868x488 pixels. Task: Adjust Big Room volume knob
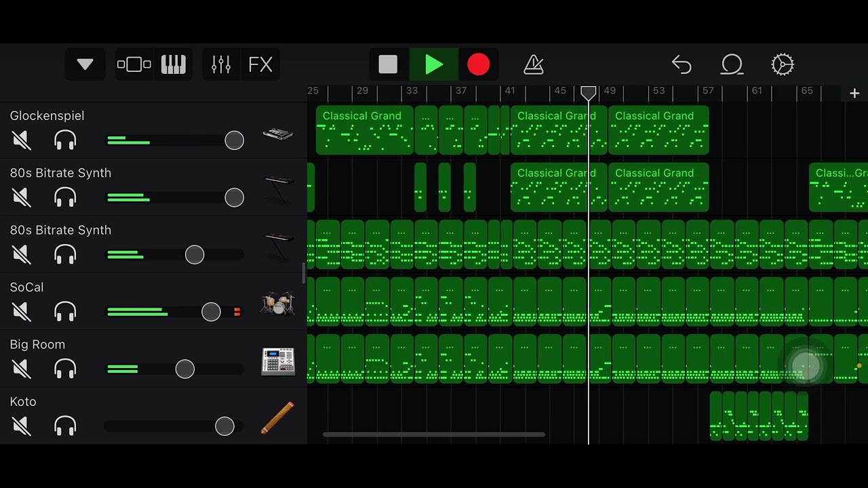(x=184, y=369)
